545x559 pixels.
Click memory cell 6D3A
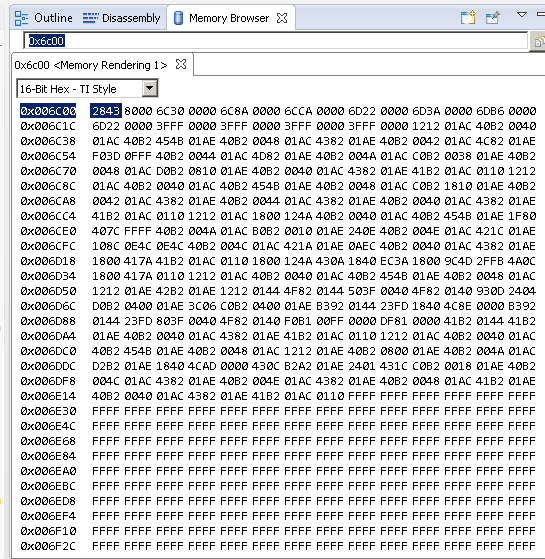point(426,111)
